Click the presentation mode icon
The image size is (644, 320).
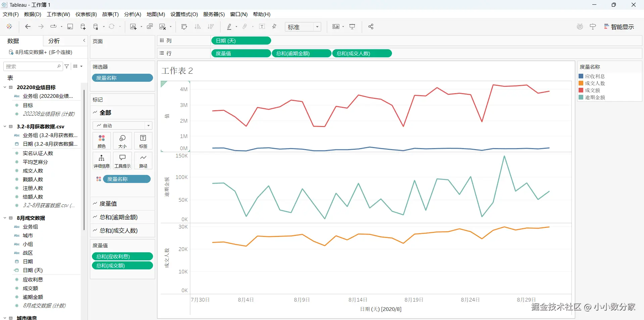point(352,26)
